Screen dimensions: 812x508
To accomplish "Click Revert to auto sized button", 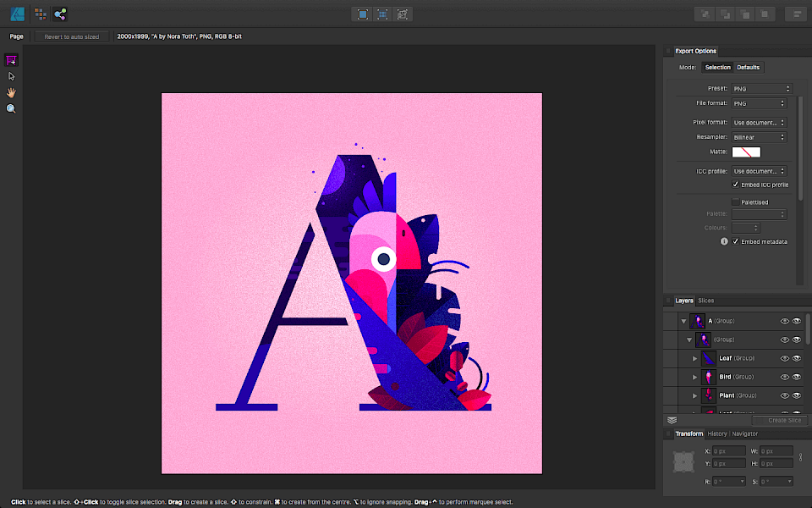I will coord(71,36).
